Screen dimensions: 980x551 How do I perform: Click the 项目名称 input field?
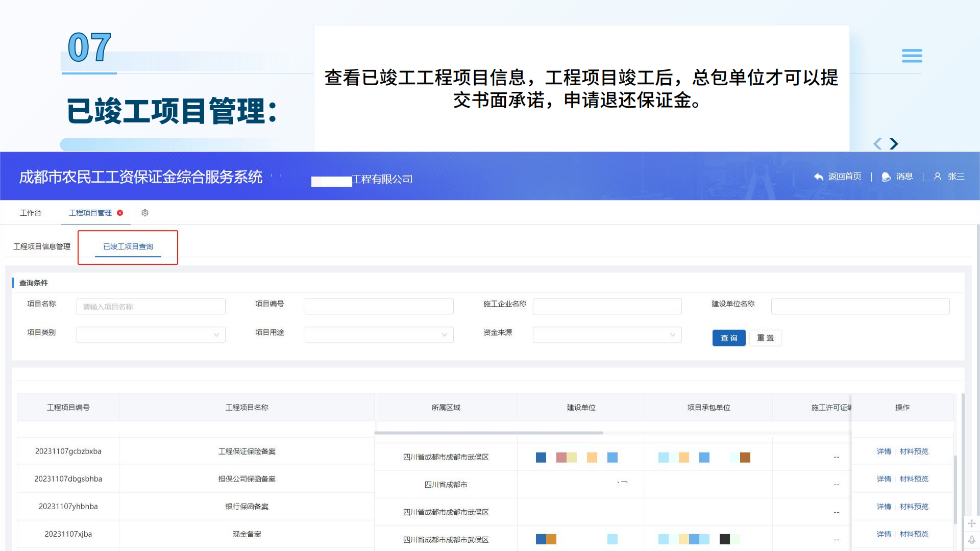[151, 306]
